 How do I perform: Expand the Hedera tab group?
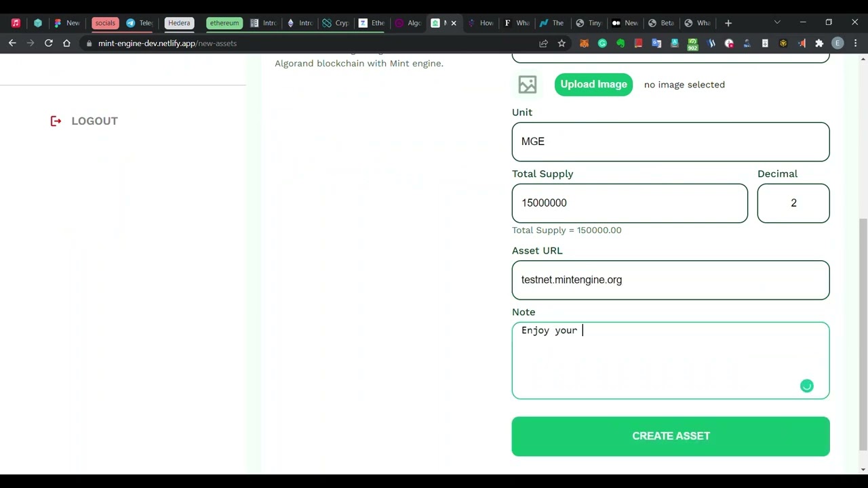pyautogui.click(x=179, y=23)
